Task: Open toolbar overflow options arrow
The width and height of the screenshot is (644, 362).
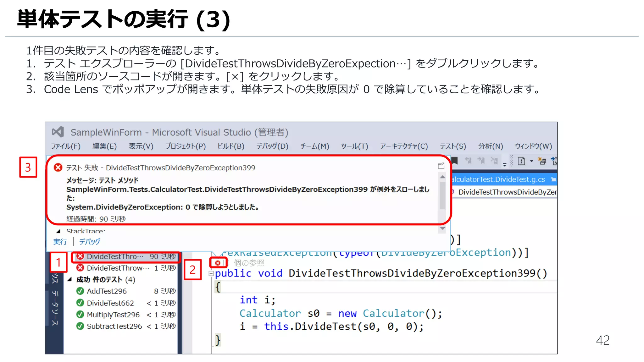Action: [x=505, y=164]
